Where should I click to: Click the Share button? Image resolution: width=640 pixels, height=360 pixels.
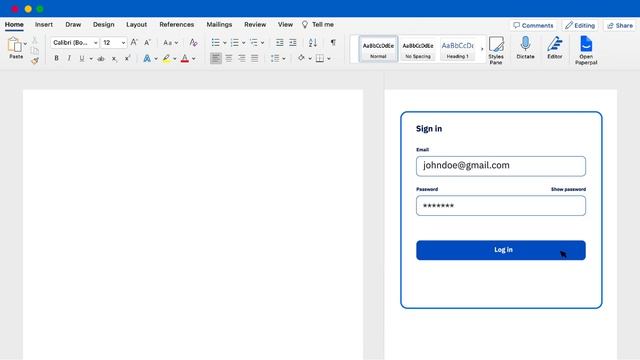coord(620,25)
